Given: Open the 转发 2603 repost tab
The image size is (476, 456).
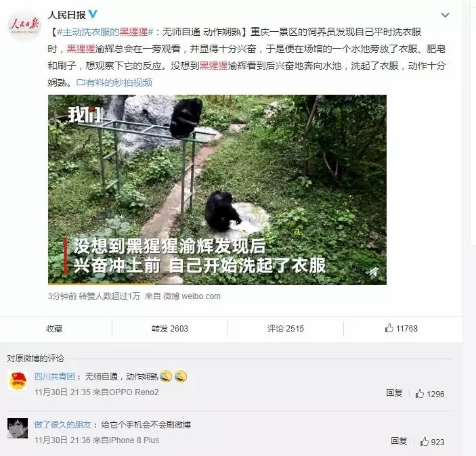Looking at the screenshot, I should point(170,329).
